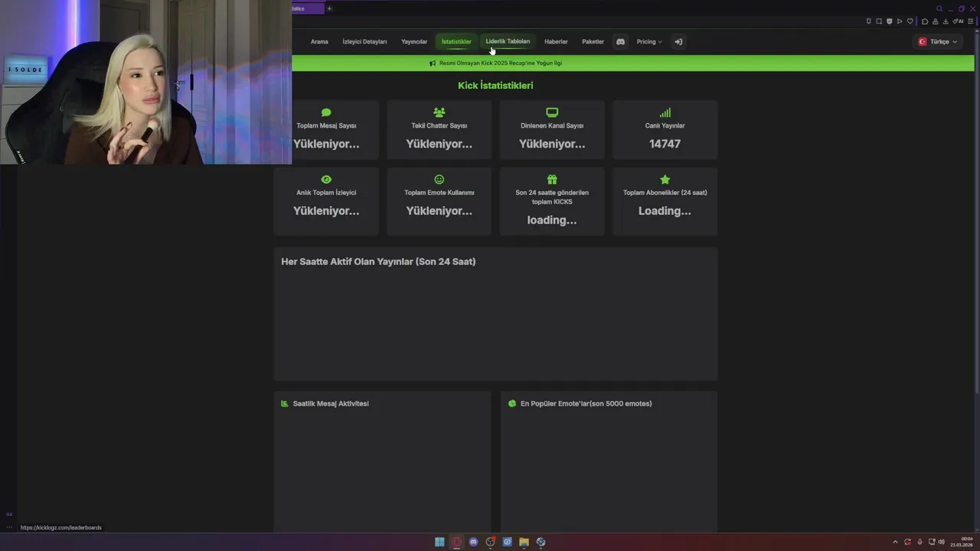Click the Canlı Yayınlar value 14747
The height and width of the screenshot is (551, 980).
coord(665,143)
